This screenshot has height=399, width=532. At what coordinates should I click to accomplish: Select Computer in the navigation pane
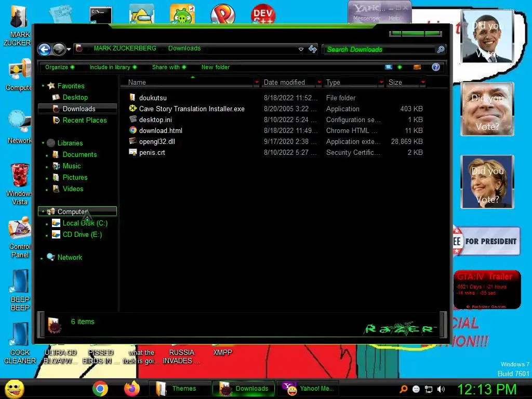point(77,211)
